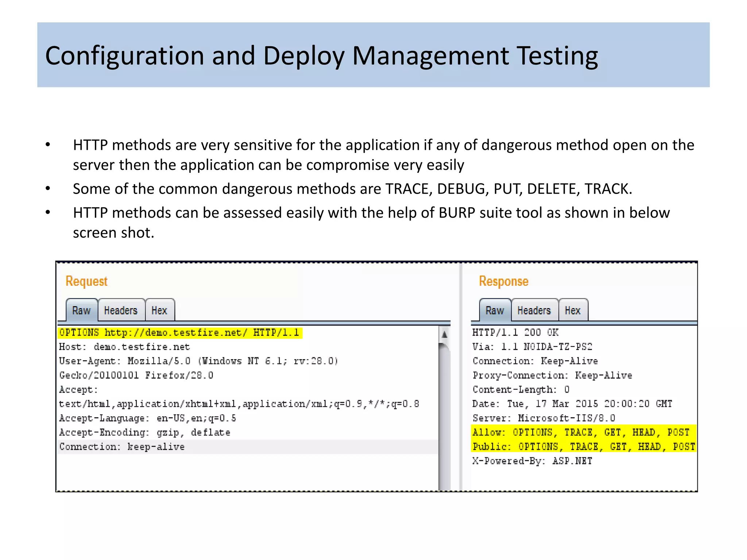Click the bullet mentioning BURP suite tool
The image size is (747, 560).
[x=371, y=222]
